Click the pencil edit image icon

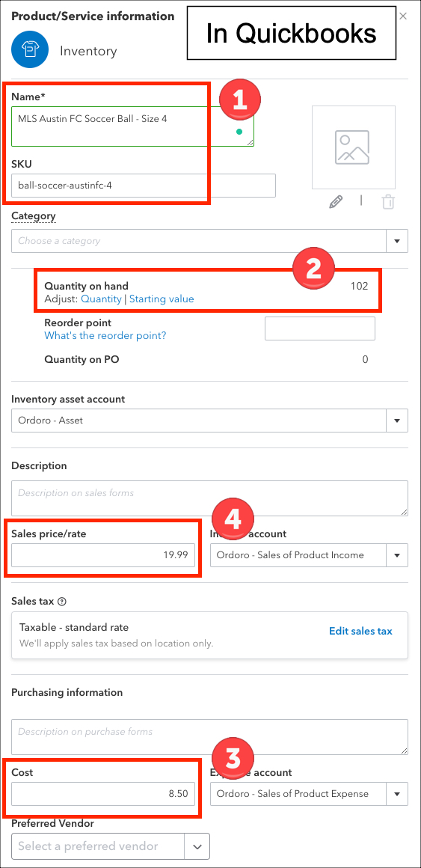pyautogui.click(x=335, y=201)
